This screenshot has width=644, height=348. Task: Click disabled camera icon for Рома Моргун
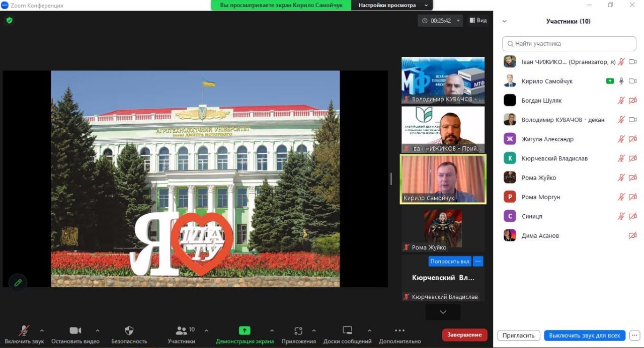(633, 197)
